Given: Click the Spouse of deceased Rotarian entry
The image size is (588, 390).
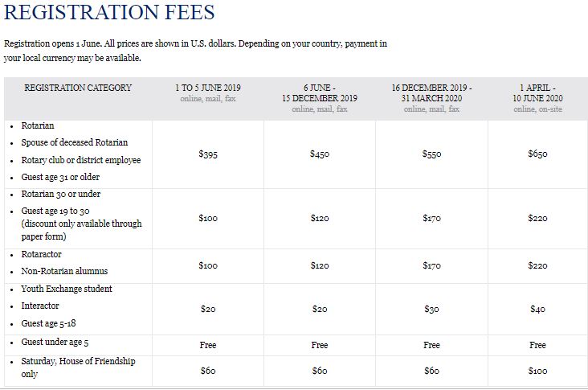Looking at the screenshot, I should point(74,143).
